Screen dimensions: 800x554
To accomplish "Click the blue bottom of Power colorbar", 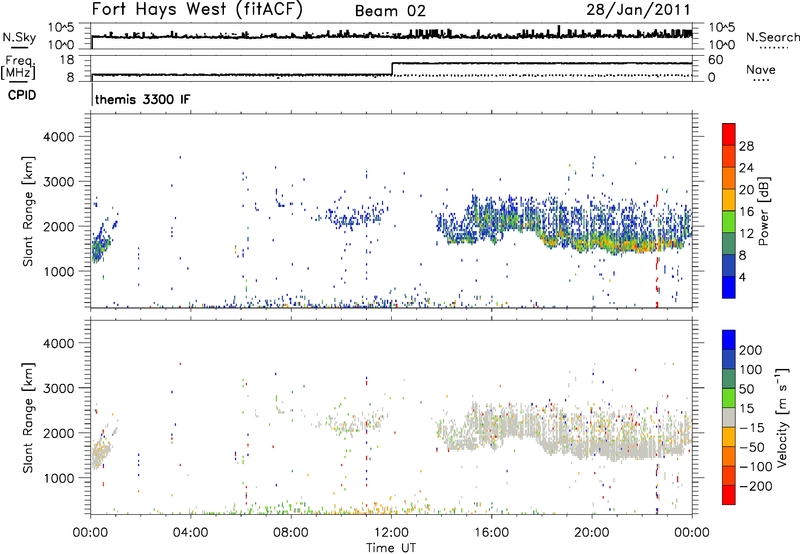I will pyautogui.click(x=729, y=287).
